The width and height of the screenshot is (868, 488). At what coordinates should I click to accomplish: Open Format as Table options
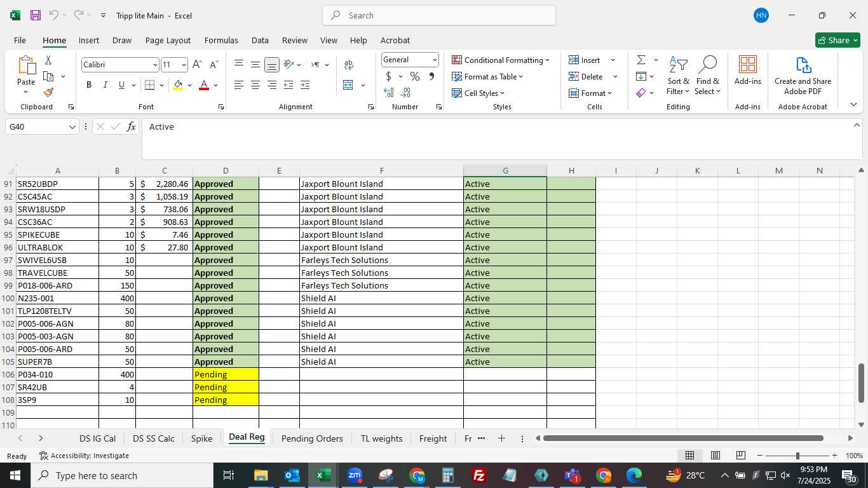point(487,76)
